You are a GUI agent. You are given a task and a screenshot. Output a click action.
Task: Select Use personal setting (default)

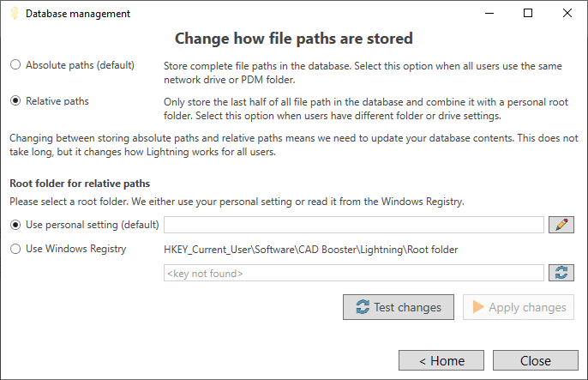[15, 225]
